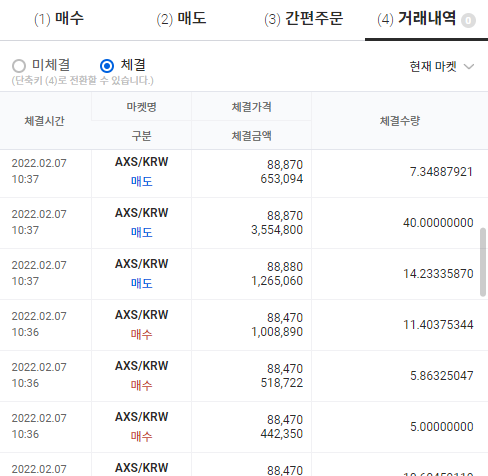Image resolution: width=488 pixels, height=476 pixels.
Task: Select the 미체결 radio button
Action: 19,66
